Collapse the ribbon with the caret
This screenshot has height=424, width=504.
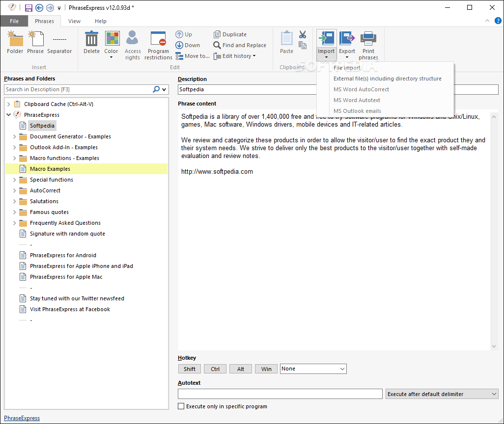point(487,21)
